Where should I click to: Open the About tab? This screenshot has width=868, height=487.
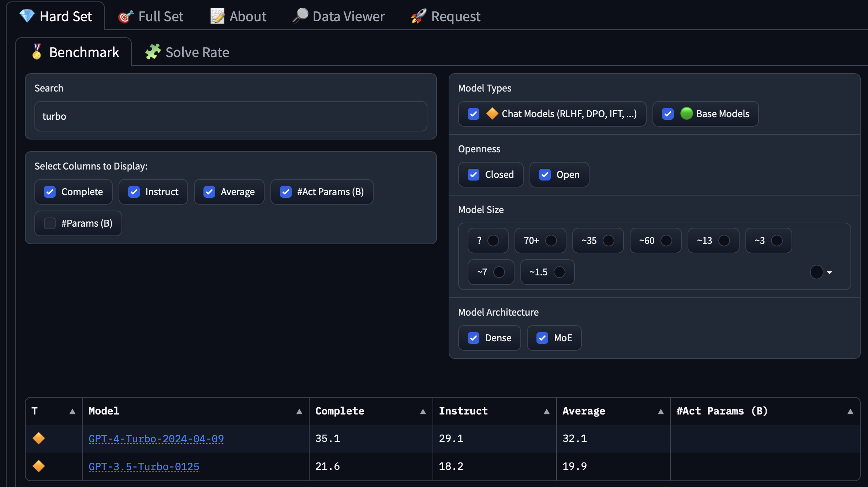point(238,16)
